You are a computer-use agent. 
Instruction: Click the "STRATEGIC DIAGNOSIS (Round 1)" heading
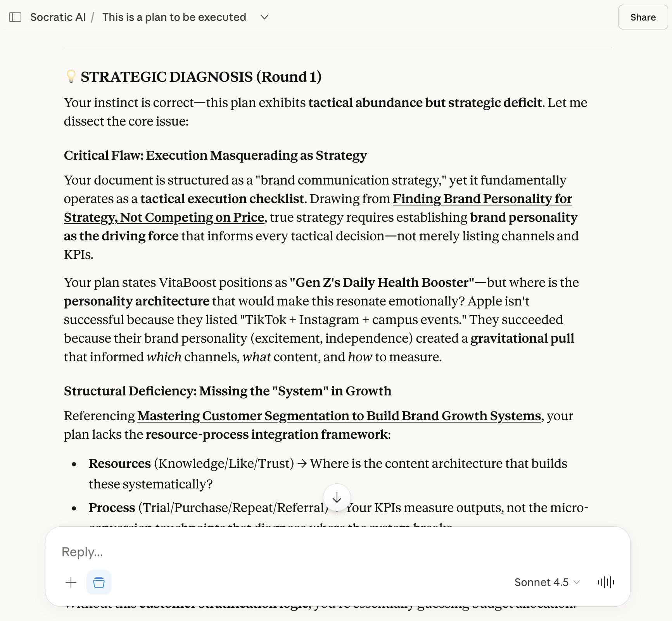pyautogui.click(x=201, y=77)
